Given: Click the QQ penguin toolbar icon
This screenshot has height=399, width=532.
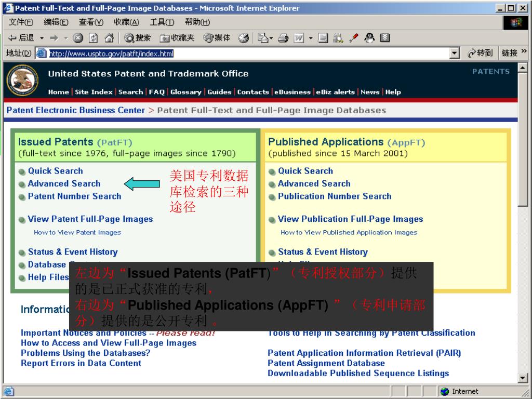Looking at the screenshot, I should tap(369, 37).
